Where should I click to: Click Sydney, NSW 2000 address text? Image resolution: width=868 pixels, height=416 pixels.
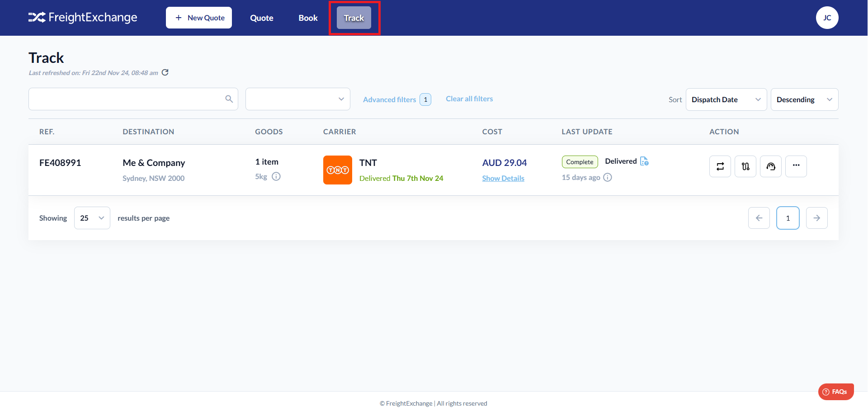pyautogui.click(x=153, y=178)
